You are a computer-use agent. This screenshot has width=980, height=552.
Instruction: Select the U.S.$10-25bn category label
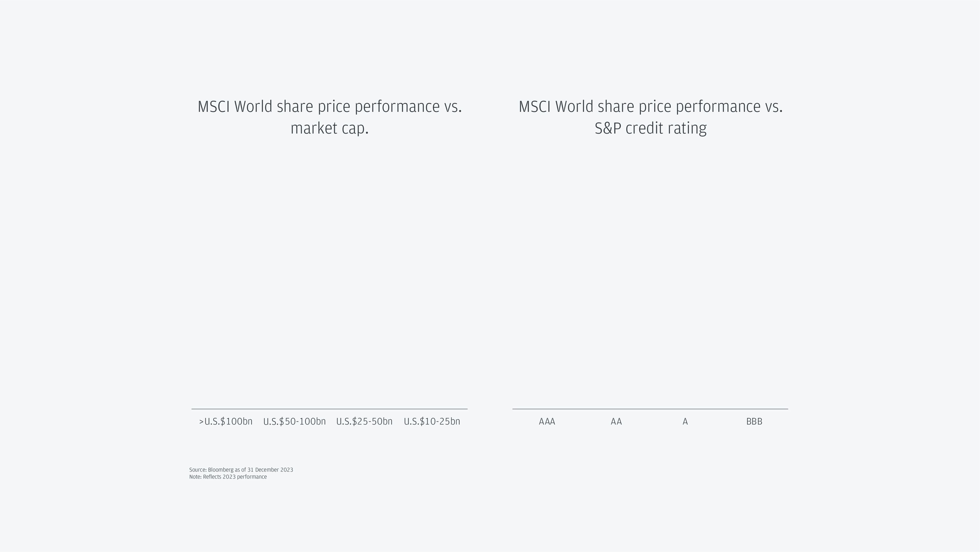(432, 421)
